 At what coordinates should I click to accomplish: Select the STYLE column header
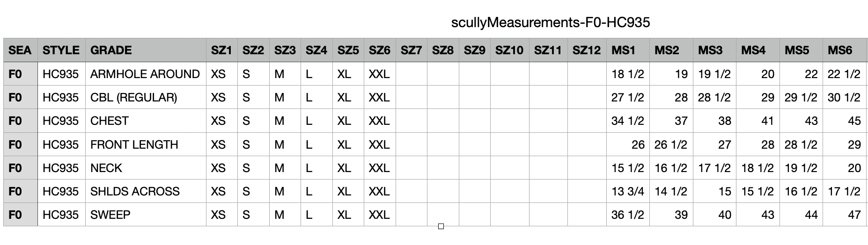(61, 50)
